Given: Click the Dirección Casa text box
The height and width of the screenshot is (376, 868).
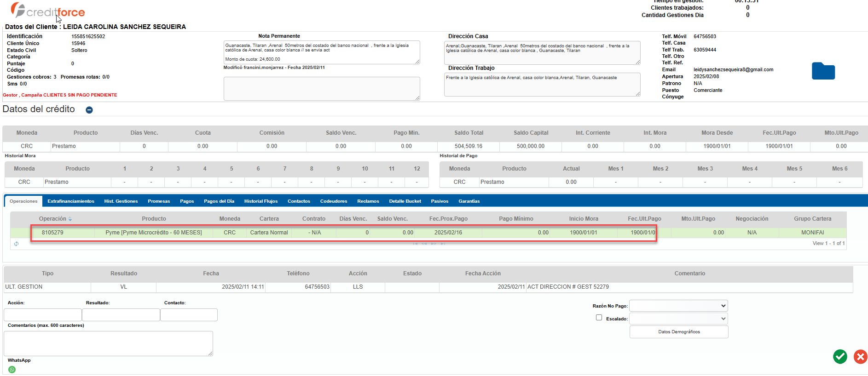Looking at the screenshot, I should (x=542, y=53).
